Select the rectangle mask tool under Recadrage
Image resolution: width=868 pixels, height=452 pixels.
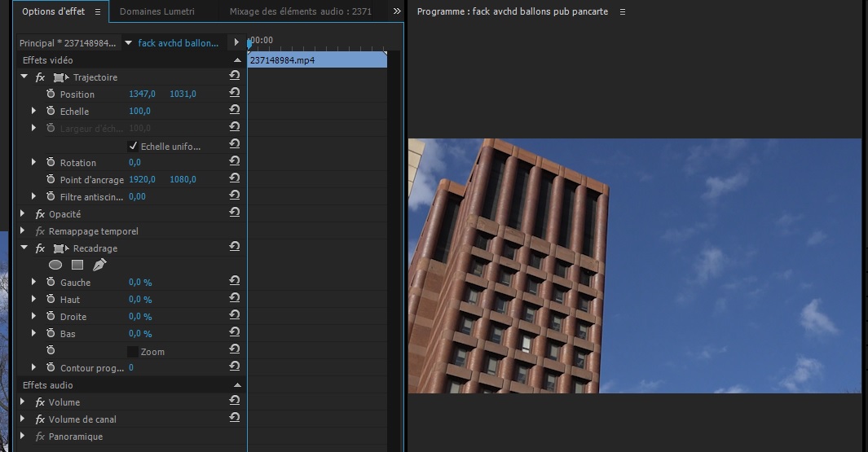point(77,265)
